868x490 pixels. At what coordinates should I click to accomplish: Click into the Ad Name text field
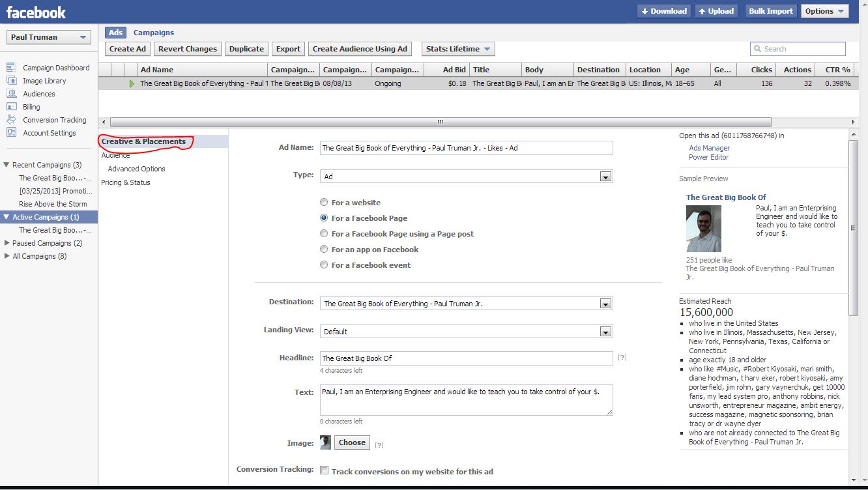click(467, 148)
